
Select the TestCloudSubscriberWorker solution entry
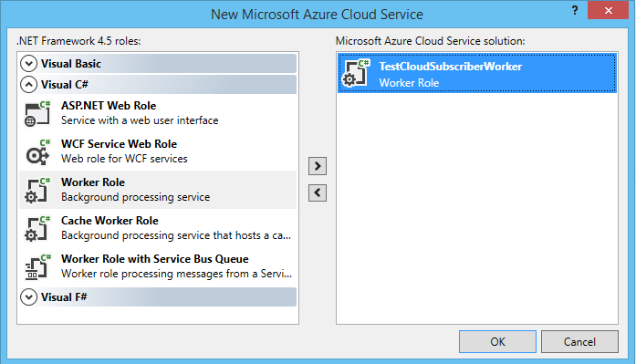click(x=477, y=73)
